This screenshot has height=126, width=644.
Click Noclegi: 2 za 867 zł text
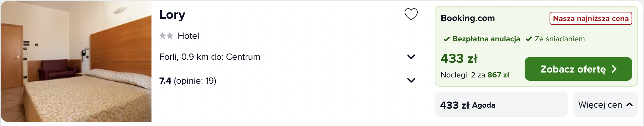pyautogui.click(x=475, y=75)
